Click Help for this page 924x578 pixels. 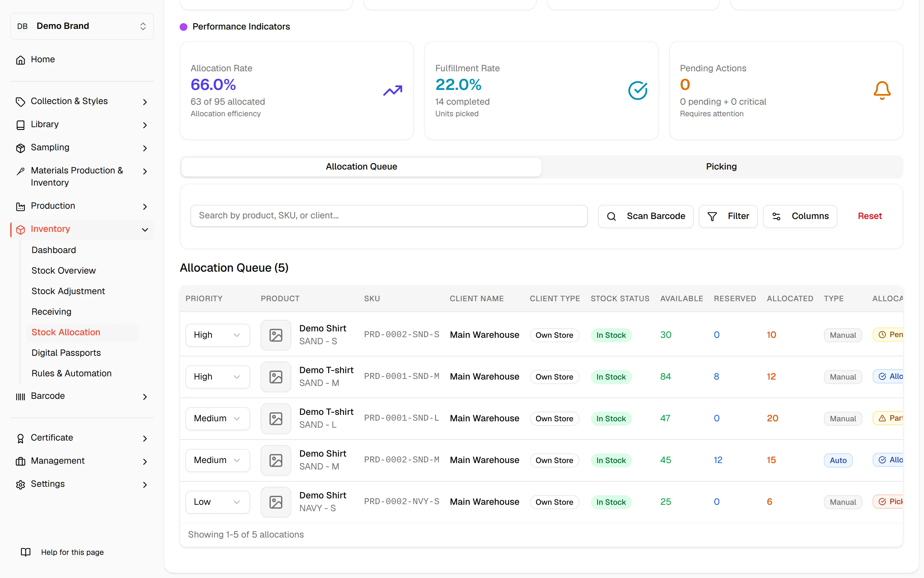72,552
